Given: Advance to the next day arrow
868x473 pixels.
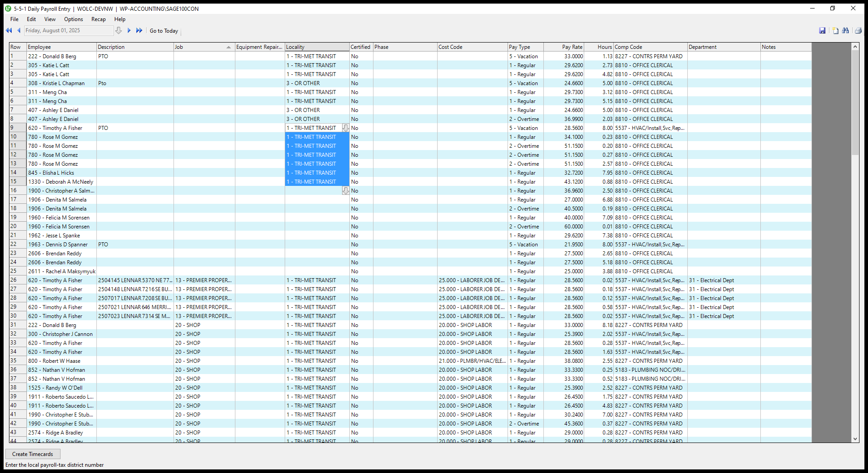Looking at the screenshot, I should pos(129,30).
